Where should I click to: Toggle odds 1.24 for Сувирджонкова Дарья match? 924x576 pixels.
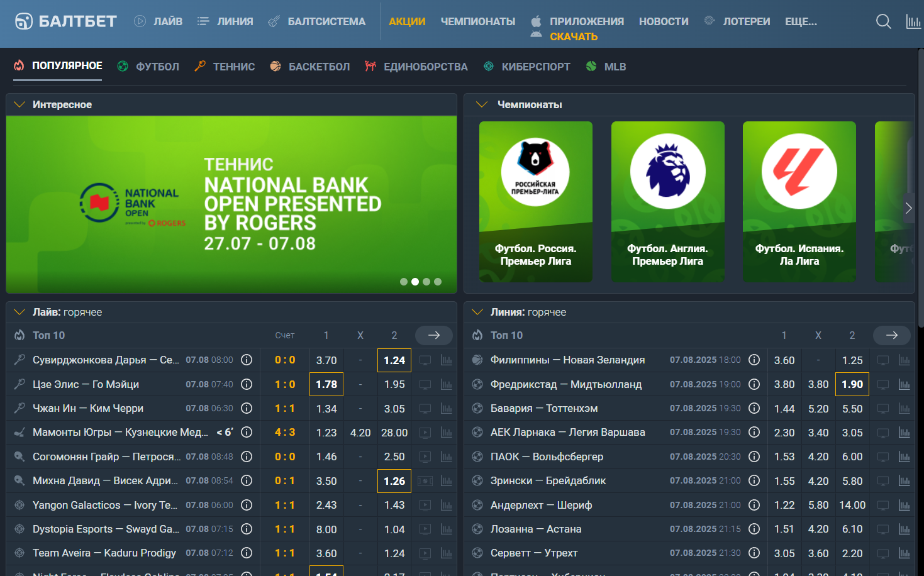[x=394, y=360]
